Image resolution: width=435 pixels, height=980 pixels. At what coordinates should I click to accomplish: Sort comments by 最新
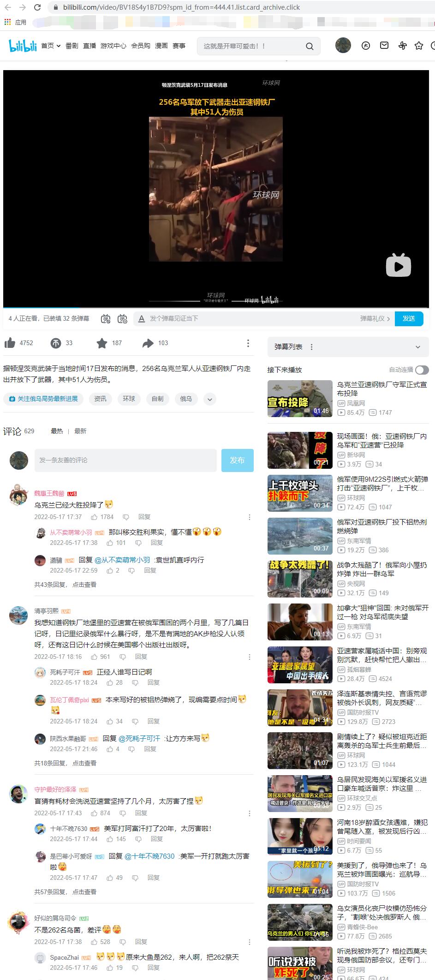click(80, 431)
